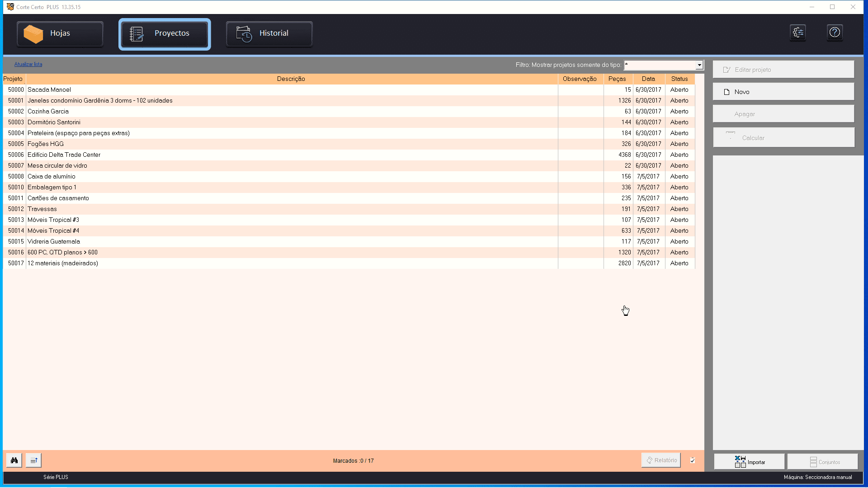
Task: Create a new project with Novo
Action: (x=783, y=92)
